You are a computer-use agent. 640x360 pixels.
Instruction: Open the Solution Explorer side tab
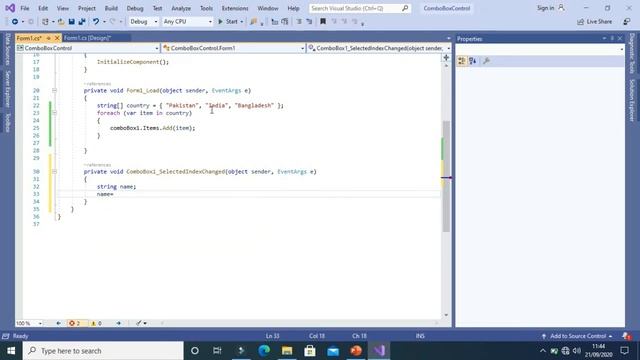632,100
